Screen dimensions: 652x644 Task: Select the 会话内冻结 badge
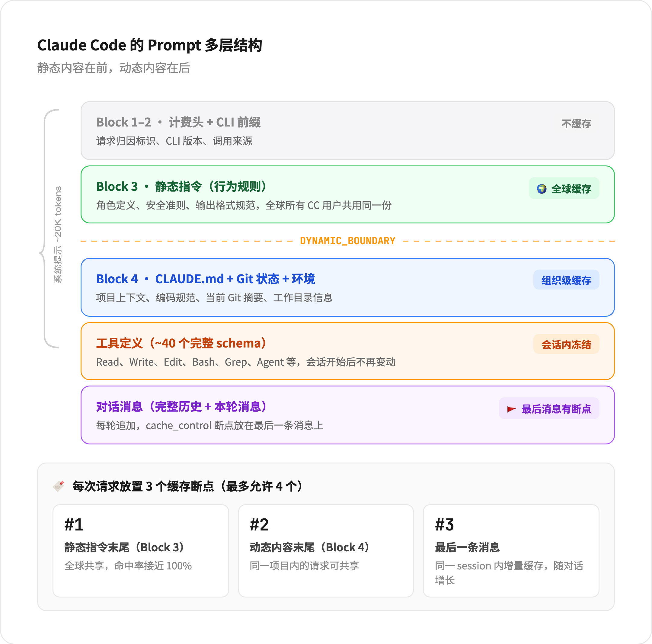tap(566, 344)
